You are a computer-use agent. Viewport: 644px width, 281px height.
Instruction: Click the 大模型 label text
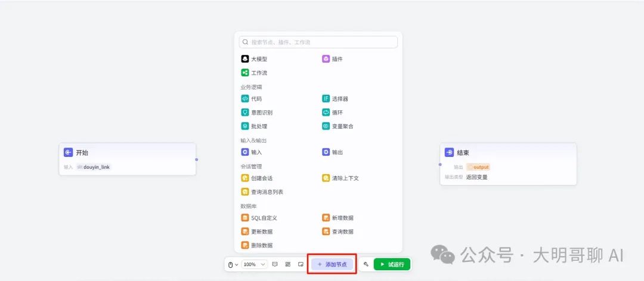(259, 59)
